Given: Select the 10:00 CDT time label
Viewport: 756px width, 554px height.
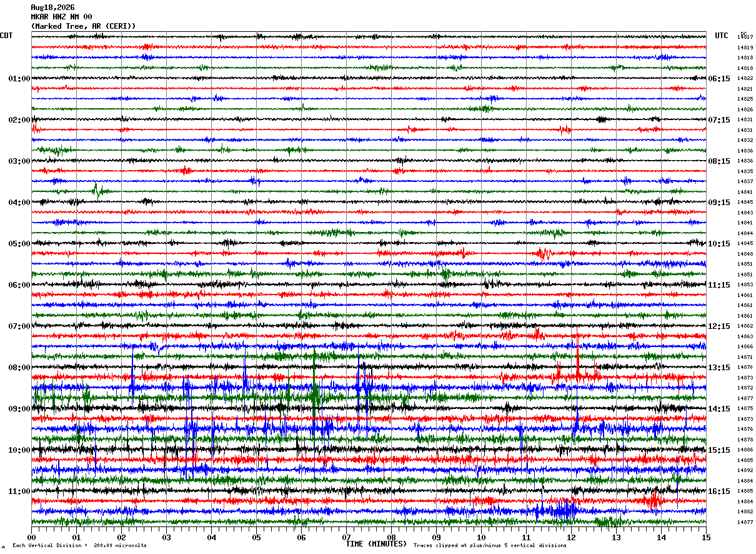Looking at the screenshot, I should click(x=19, y=450).
